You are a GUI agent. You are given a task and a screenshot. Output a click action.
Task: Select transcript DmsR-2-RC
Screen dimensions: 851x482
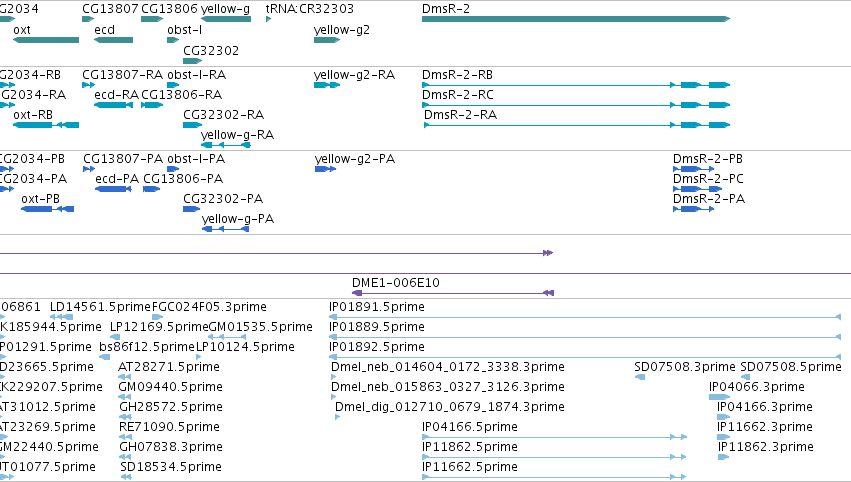[576, 105]
